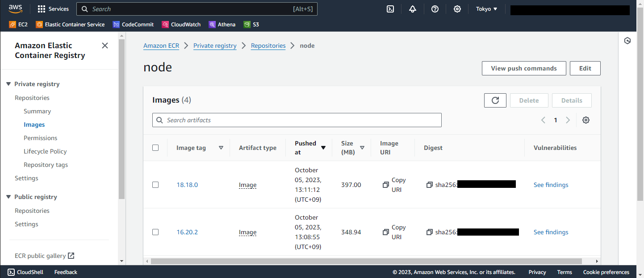The width and height of the screenshot is (644, 278).
Task: Click the Details button
Action: point(572,100)
